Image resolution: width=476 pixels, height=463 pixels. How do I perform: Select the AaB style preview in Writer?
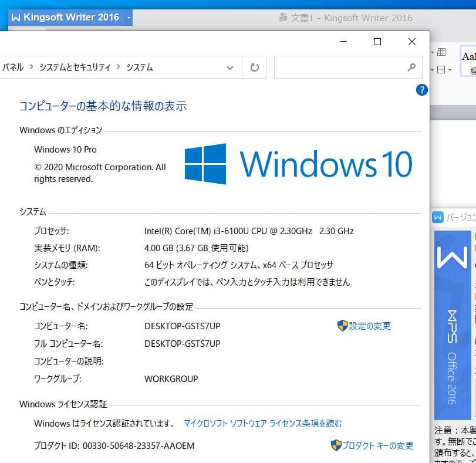coord(468,60)
